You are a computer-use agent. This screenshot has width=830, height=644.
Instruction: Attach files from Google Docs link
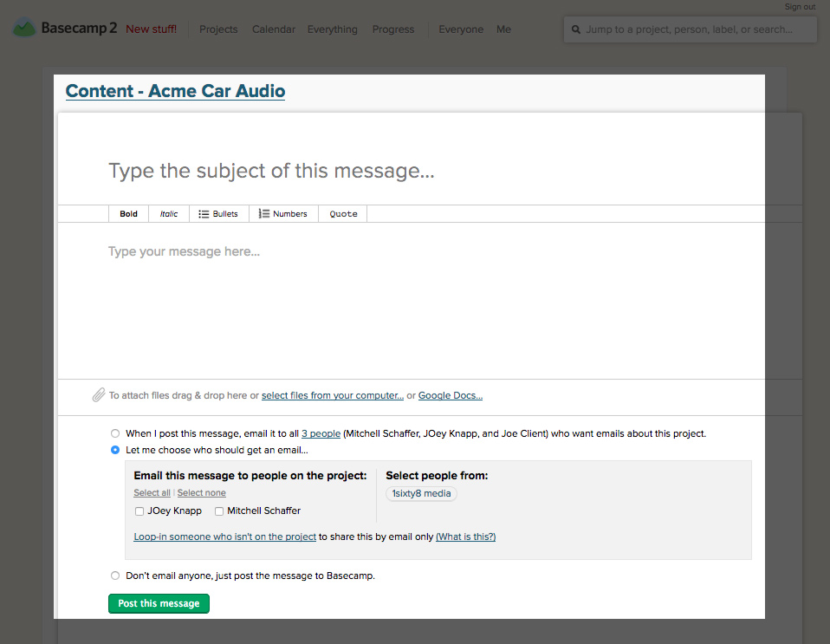pos(451,395)
